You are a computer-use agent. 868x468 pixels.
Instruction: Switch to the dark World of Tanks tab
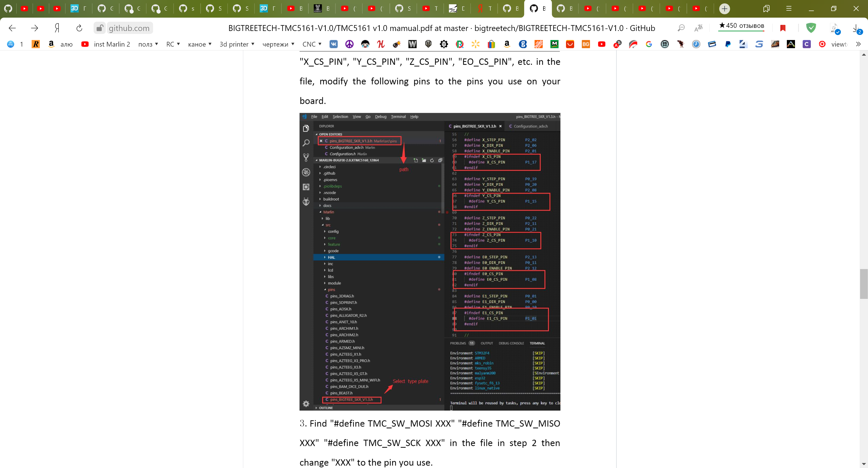[322, 9]
